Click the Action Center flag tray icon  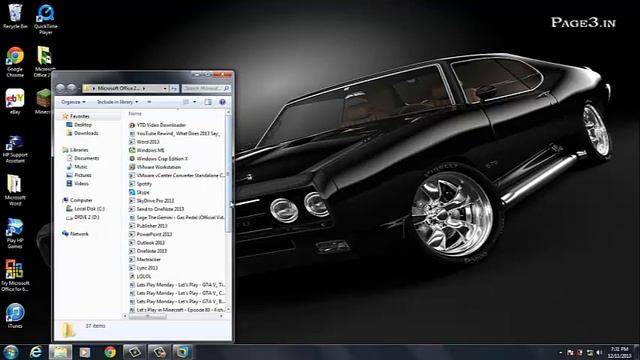[x=570, y=352]
